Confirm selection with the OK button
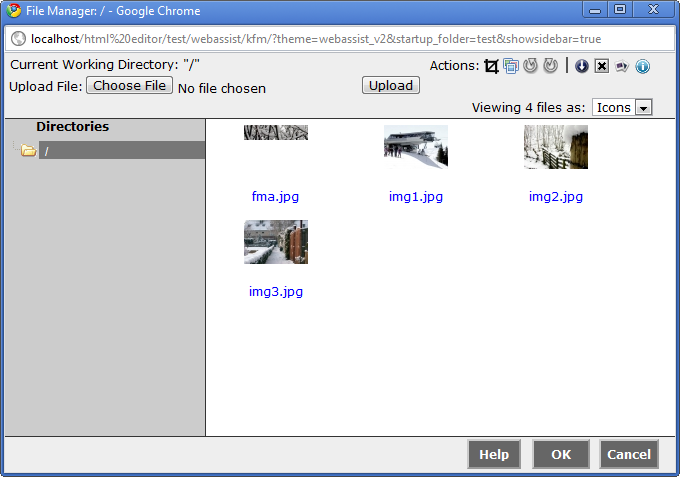Screen dimensions: 680x477 561,454
